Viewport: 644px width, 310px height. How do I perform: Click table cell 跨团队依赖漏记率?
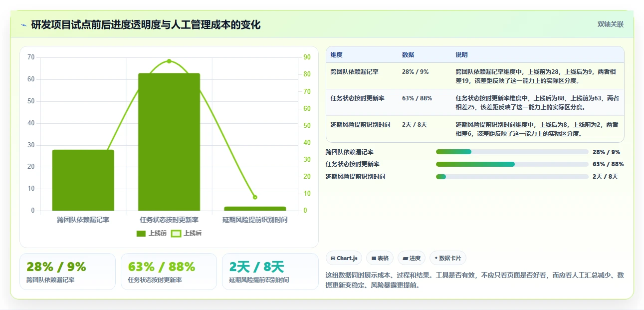point(355,72)
